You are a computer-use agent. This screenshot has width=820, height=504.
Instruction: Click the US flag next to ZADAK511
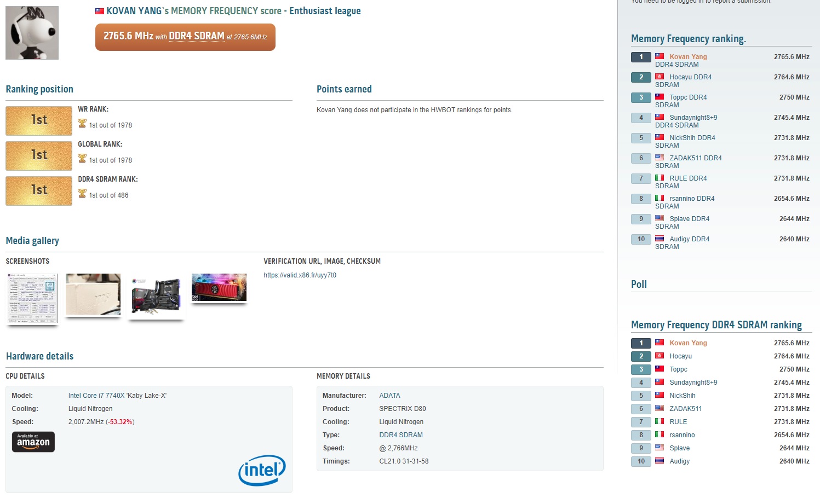click(x=660, y=158)
